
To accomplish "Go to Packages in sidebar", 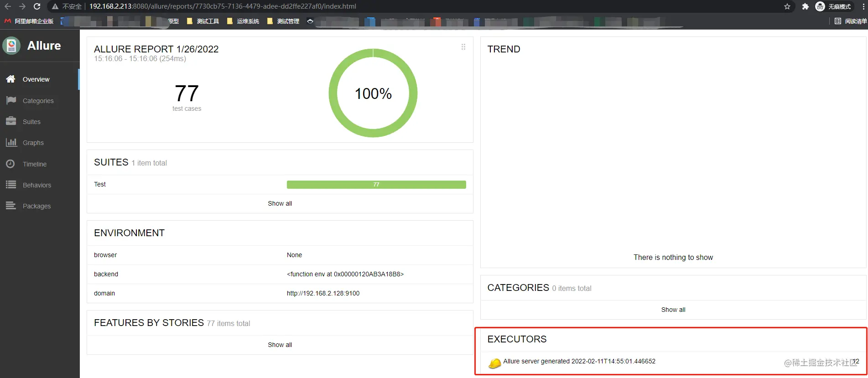I will [x=40, y=206].
